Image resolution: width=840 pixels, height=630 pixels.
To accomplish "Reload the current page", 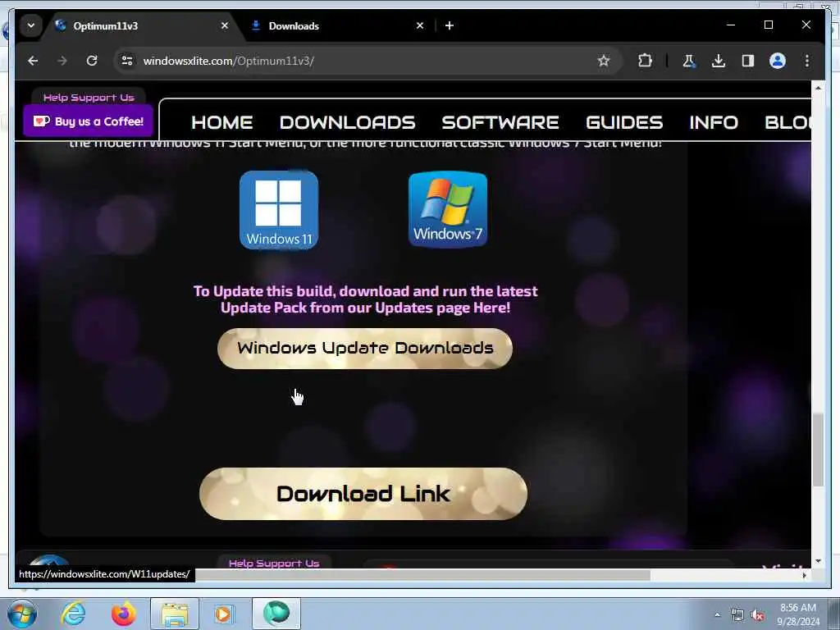I will pos(92,61).
